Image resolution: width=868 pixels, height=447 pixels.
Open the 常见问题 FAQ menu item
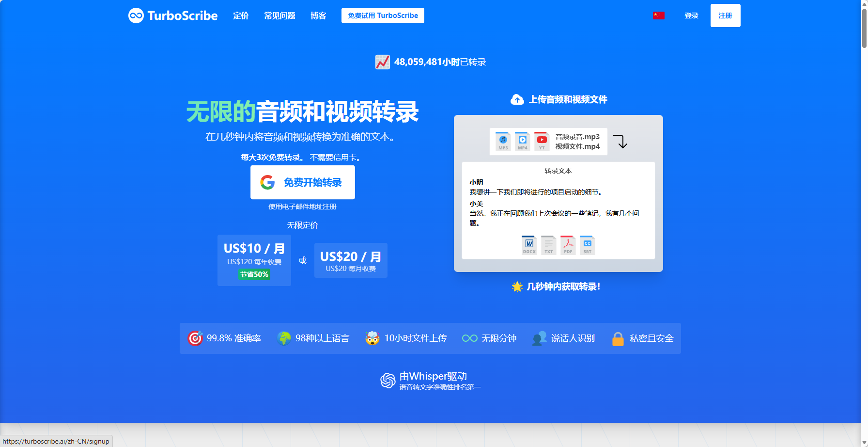pos(279,16)
